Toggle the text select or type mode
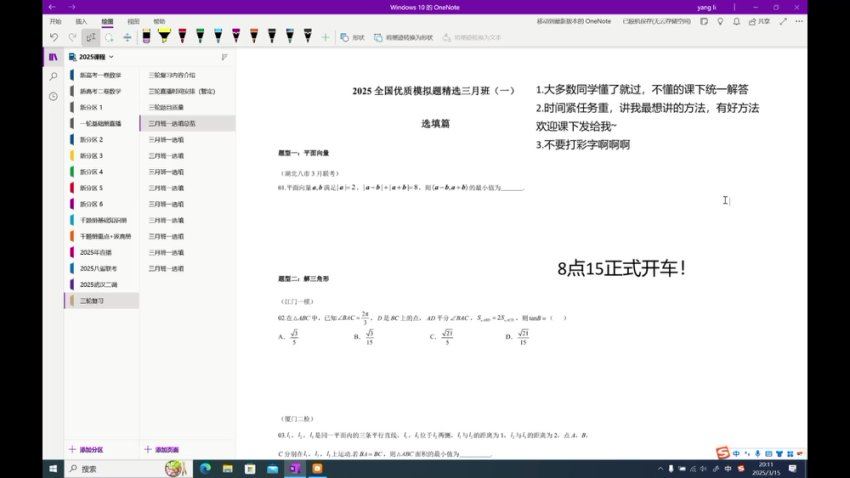Screen dimensions: 850x478 pyautogui.click(x=91, y=37)
